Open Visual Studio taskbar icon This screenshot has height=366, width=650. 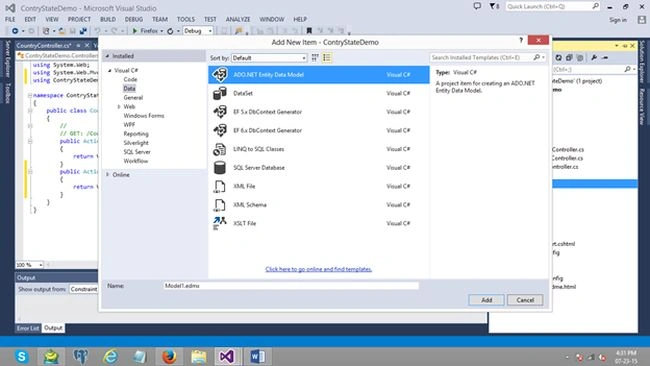point(227,356)
